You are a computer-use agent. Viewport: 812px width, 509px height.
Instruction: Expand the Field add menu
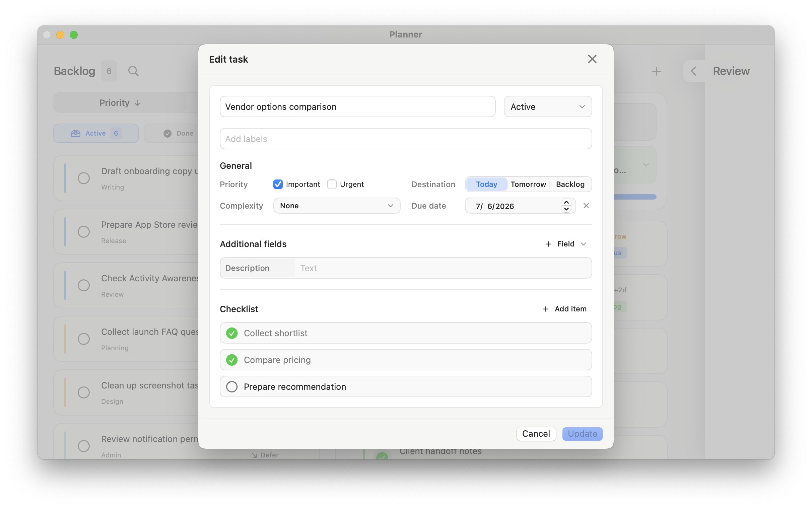pyautogui.click(x=565, y=244)
